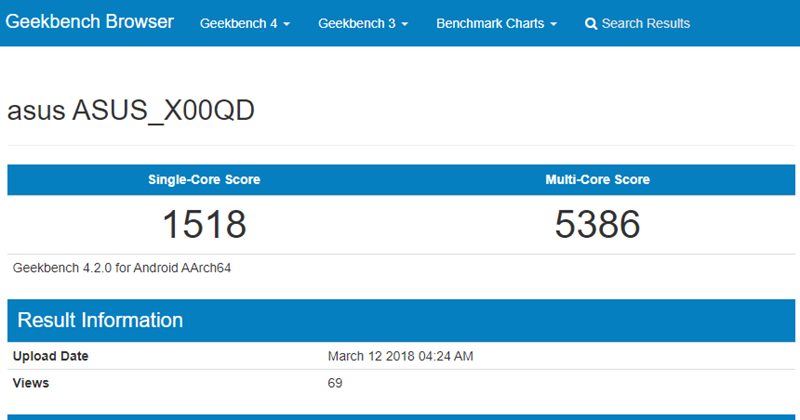The width and height of the screenshot is (800, 420).
Task: Click the caret arrow next to Benchmark Charts
Action: (x=554, y=24)
